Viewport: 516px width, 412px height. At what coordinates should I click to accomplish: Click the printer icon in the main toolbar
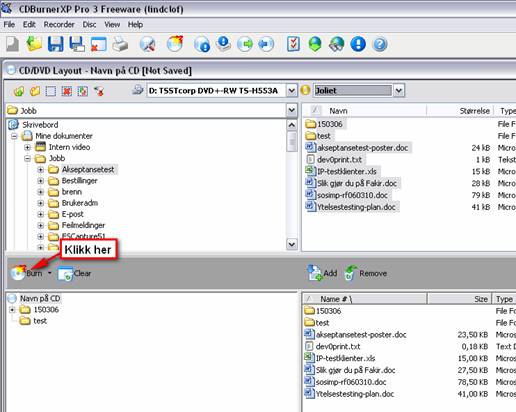click(120, 44)
